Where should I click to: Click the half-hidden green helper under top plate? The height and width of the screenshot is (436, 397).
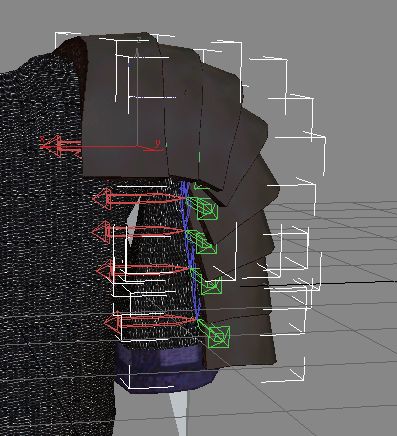click(x=201, y=186)
